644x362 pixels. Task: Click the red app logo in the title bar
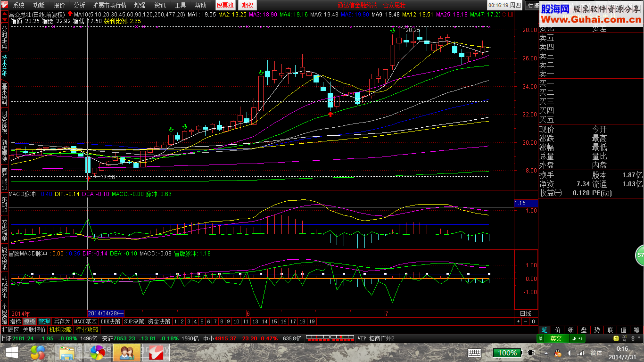pyautogui.click(x=4, y=5)
